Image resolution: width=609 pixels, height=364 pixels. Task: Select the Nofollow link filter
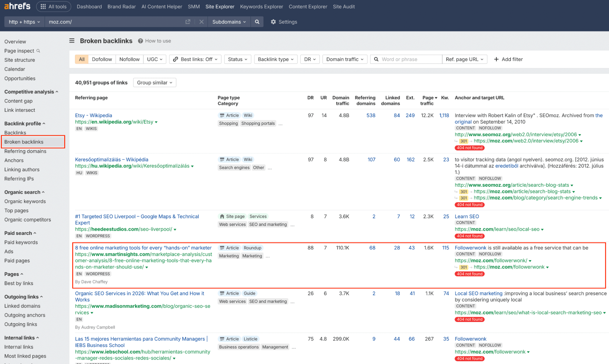(x=129, y=59)
